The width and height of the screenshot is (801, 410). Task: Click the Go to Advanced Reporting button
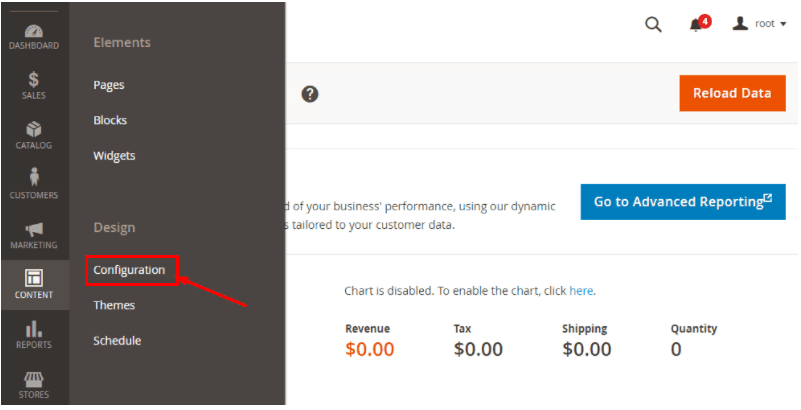click(x=683, y=202)
